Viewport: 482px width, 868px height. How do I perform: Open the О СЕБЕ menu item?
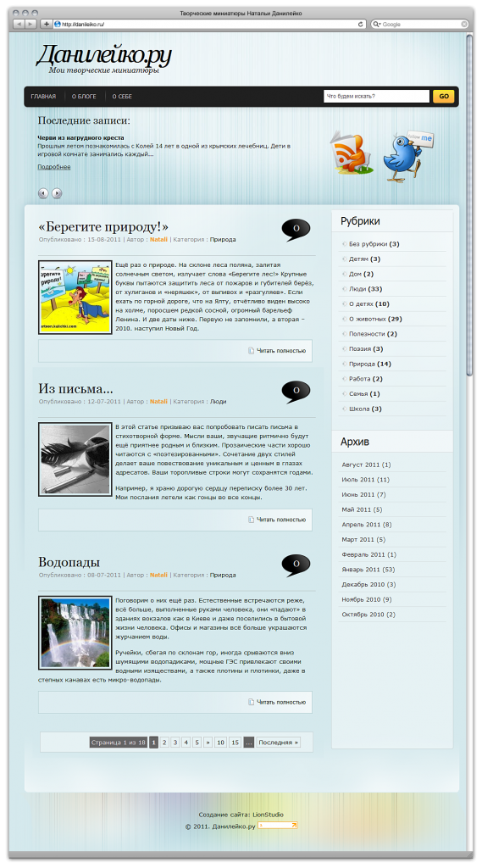pyautogui.click(x=122, y=97)
